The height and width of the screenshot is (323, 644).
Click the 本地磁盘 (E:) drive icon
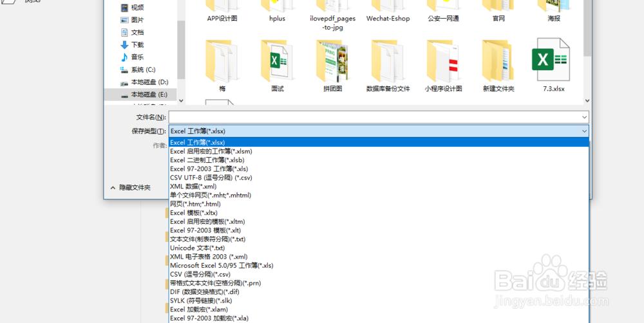tap(124, 95)
